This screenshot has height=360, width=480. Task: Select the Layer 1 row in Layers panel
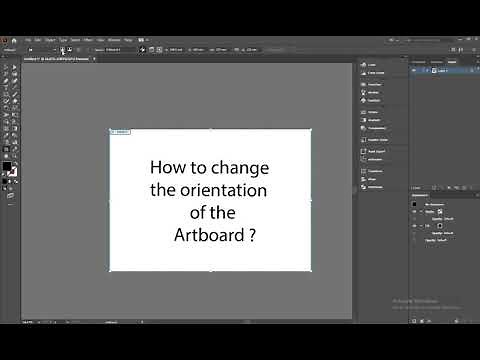pyautogui.click(x=444, y=70)
